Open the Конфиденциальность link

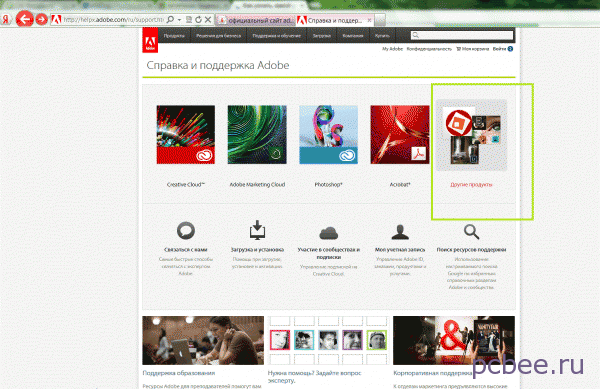[x=429, y=49]
